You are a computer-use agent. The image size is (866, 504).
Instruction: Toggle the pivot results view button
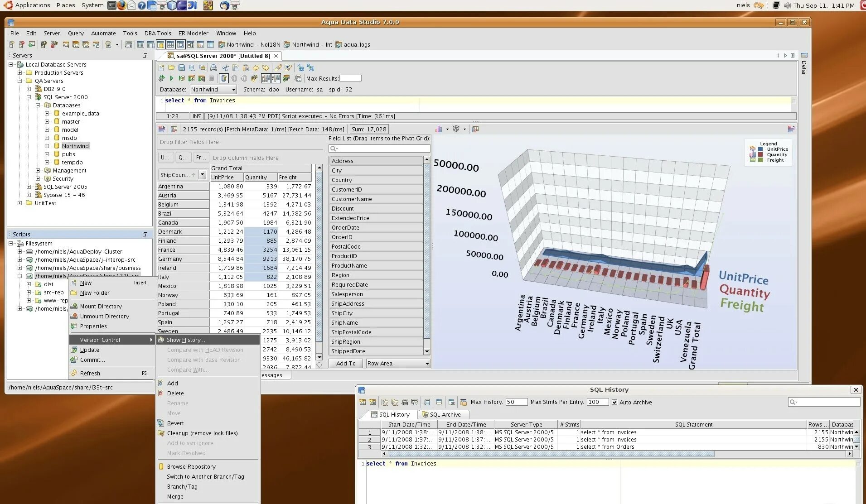point(276,78)
